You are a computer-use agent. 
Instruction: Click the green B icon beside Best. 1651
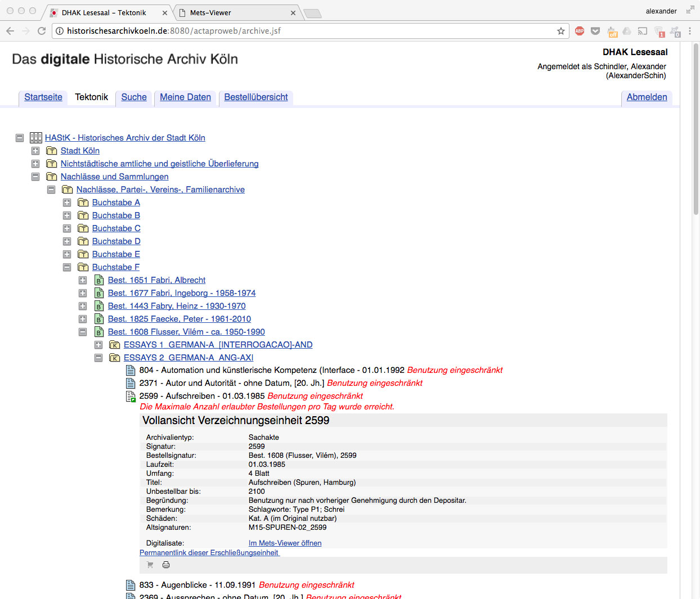click(x=99, y=280)
